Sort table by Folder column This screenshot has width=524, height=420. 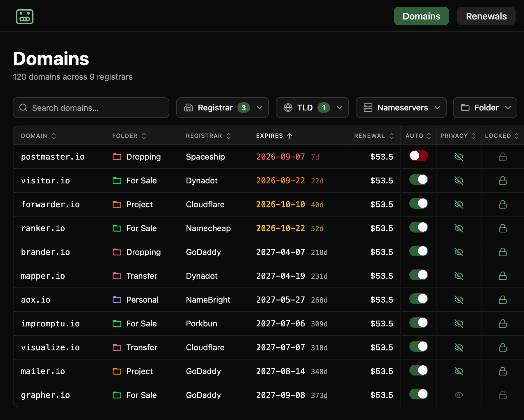[x=129, y=136]
